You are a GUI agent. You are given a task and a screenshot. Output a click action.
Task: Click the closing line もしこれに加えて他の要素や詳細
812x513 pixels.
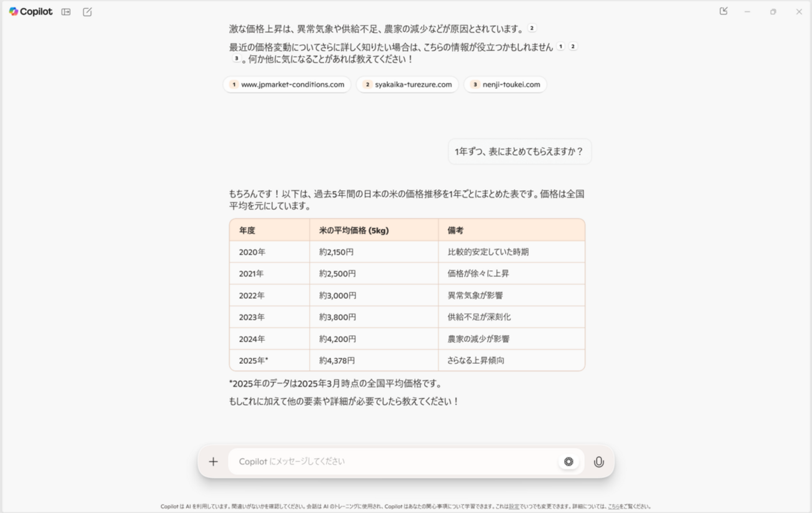tap(344, 402)
